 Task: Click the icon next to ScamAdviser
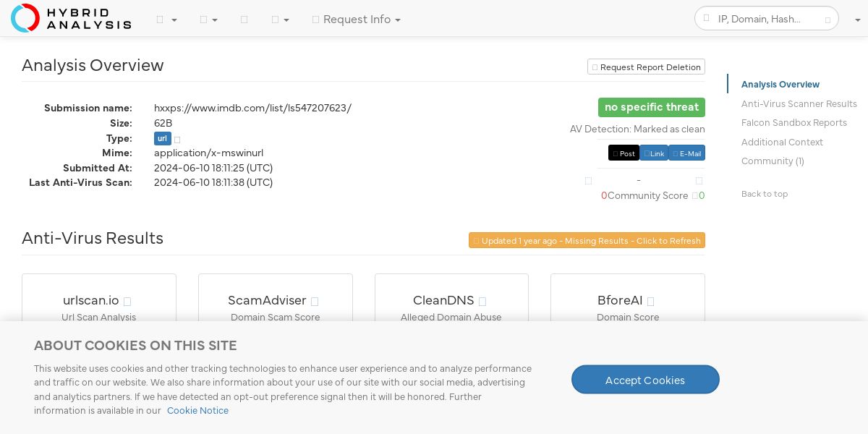pos(315,302)
